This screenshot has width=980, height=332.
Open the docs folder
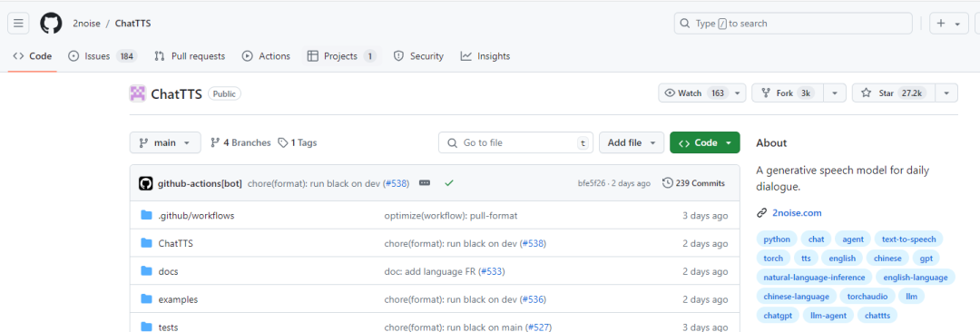[168, 271]
